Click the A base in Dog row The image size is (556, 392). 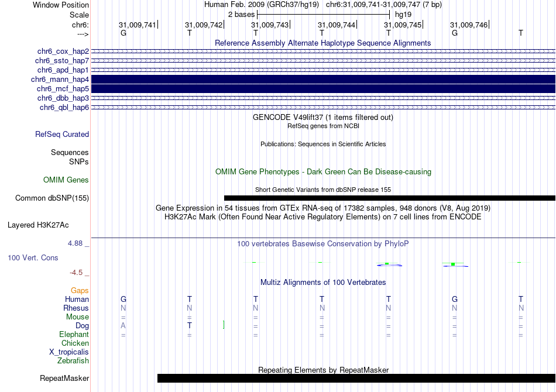pos(123,326)
